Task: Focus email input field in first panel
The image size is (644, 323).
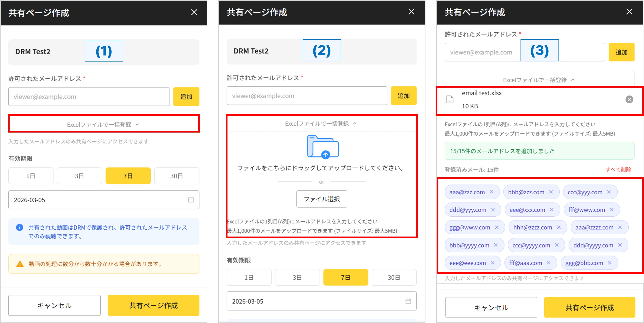Action: click(89, 97)
